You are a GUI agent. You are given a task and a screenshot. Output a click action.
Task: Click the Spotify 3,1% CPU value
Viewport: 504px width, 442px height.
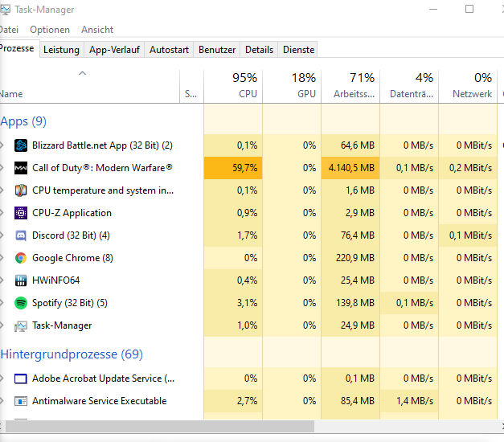pyautogui.click(x=248, y=303)
